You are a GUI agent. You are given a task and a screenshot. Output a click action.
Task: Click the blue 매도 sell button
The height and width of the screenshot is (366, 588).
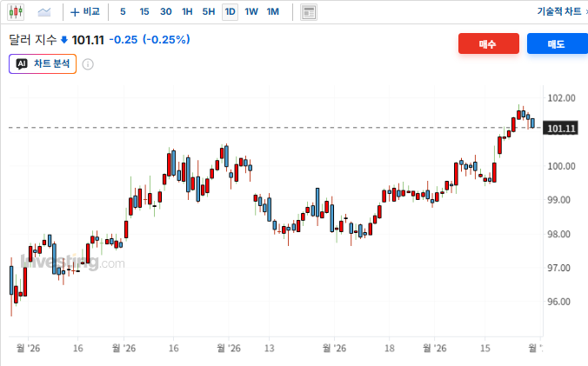tap(558, 43)
